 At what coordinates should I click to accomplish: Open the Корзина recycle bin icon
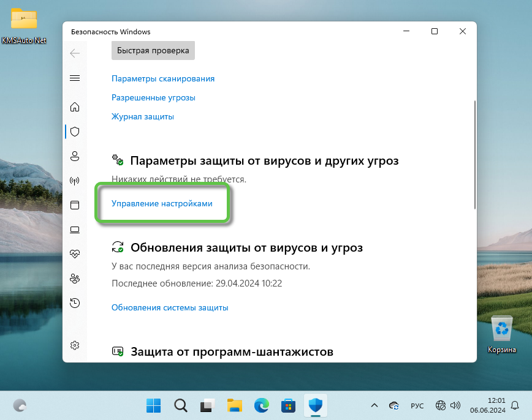(502, 334)
